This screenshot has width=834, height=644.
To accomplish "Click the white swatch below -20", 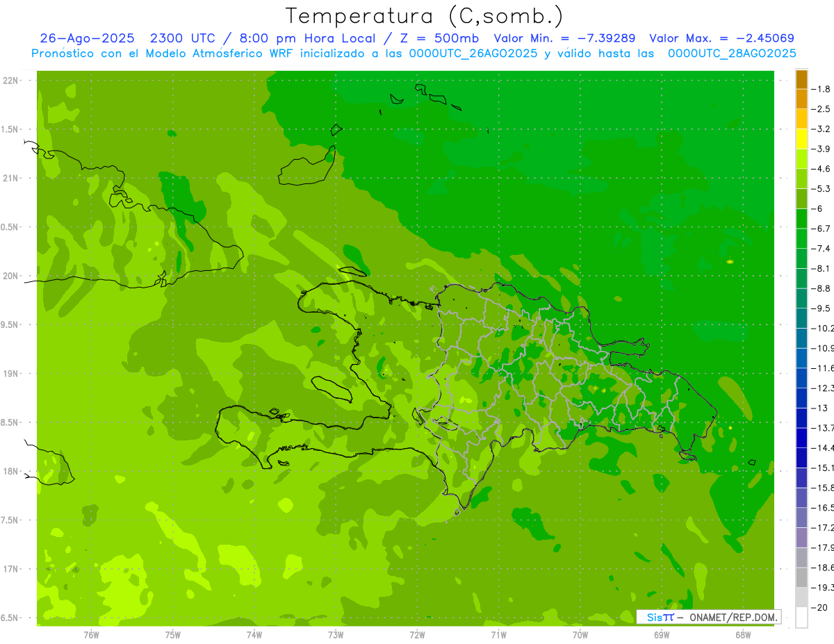I will (x=801, y=618).
